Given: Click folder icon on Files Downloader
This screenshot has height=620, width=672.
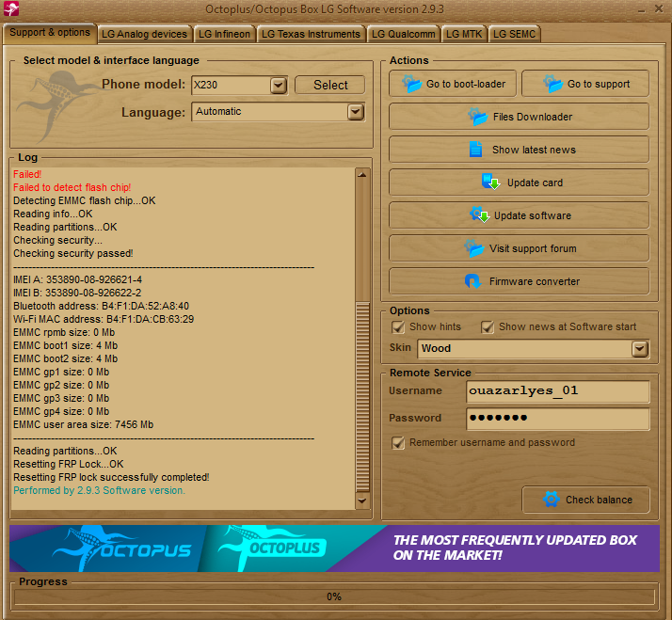Looking at the screenshot, I should coord(478,117).
